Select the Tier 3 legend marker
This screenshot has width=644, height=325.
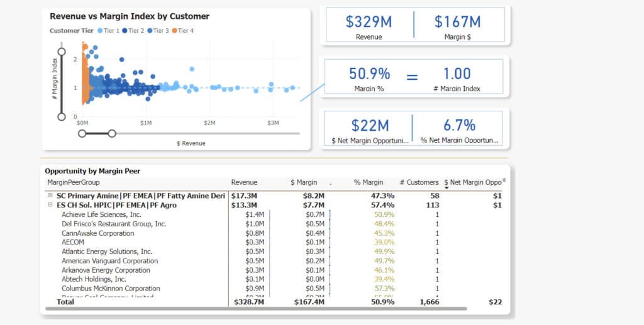coord(150,31)
